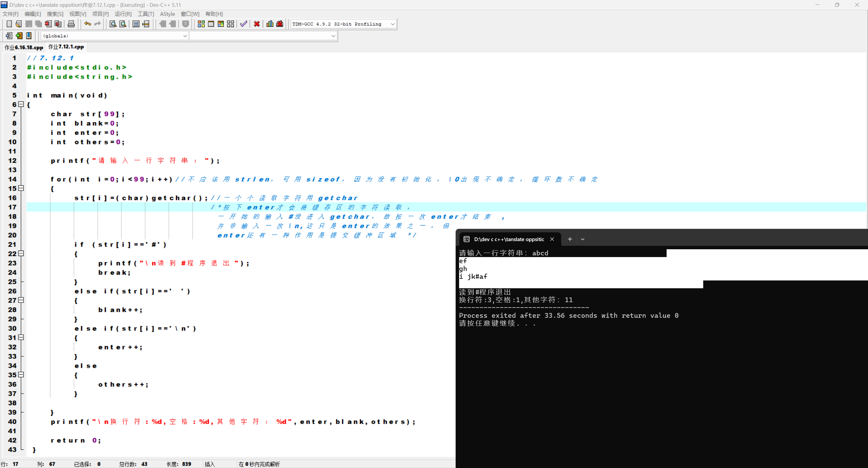Click the Print icon in toolbar
The image size is (868, 468).
71,24
